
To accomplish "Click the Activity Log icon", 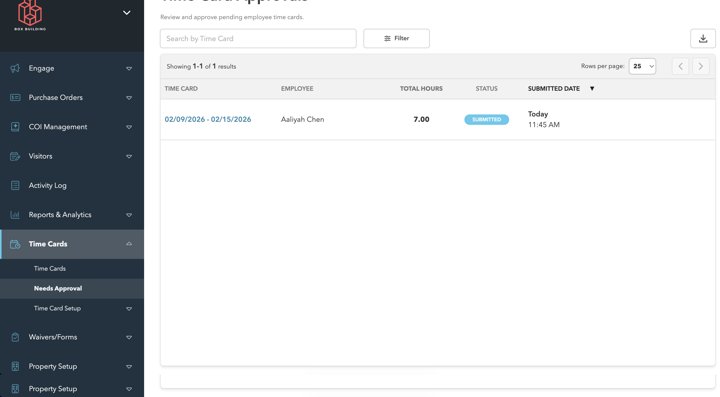I will 15,185.
